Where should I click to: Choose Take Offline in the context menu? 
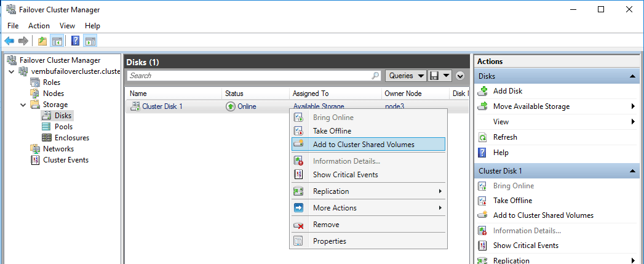(x=368, y=130)
